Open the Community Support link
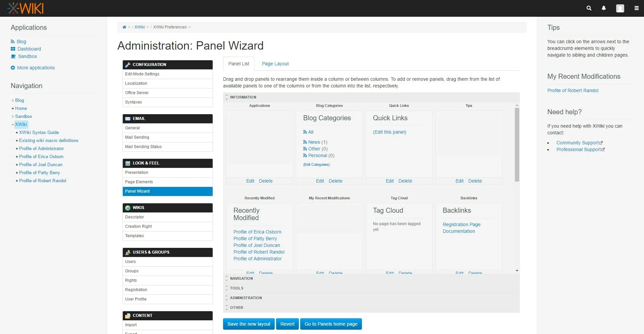The image size is (644, 334). pos(577,142)
